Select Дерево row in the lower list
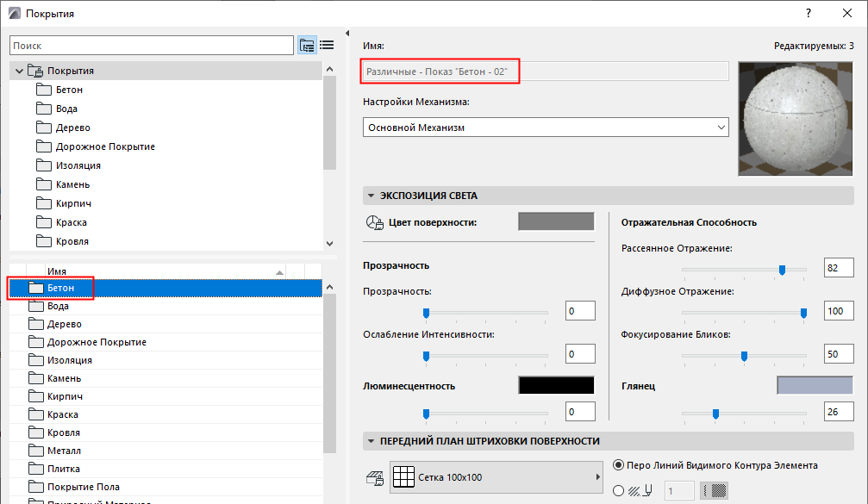 (165, 324)
